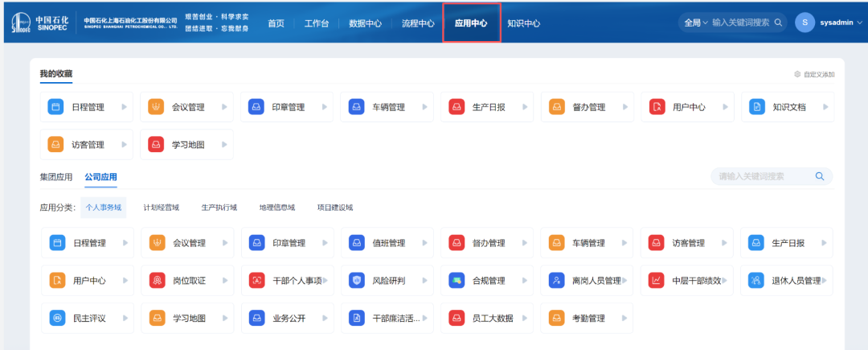Select the 计划经营域 category filter
The width and height of the screenshot is (868, 350).
161,208
